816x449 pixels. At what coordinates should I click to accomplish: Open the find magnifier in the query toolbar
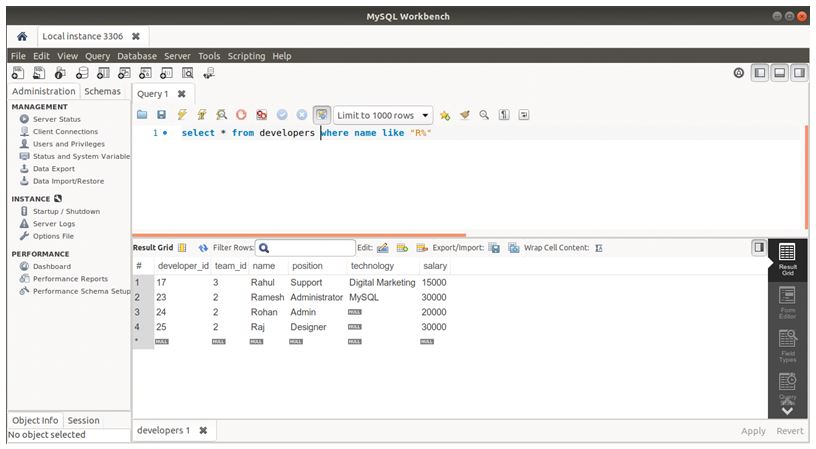click(484, 115)
